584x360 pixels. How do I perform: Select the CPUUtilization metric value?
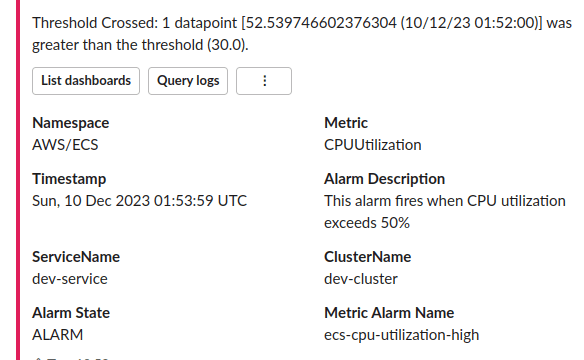372,145
